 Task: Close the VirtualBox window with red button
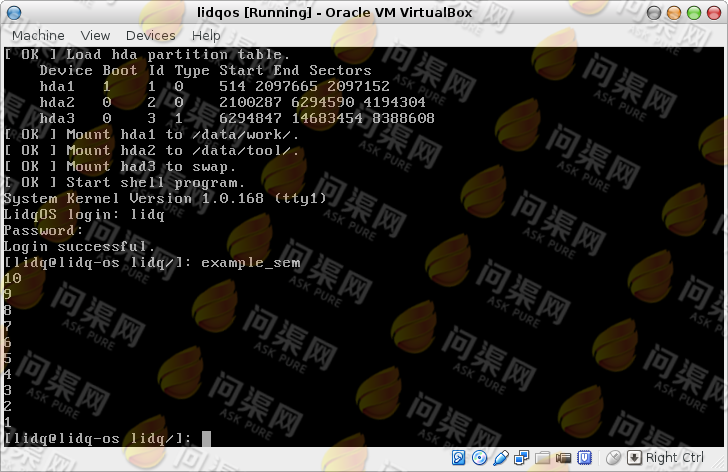pyautogui.click(x=714, y=13)
